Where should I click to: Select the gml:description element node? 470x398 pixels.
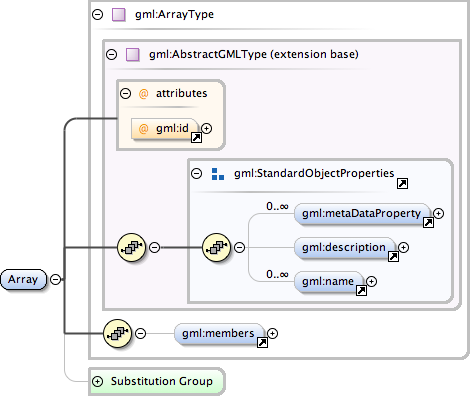[x=344, y=248]
